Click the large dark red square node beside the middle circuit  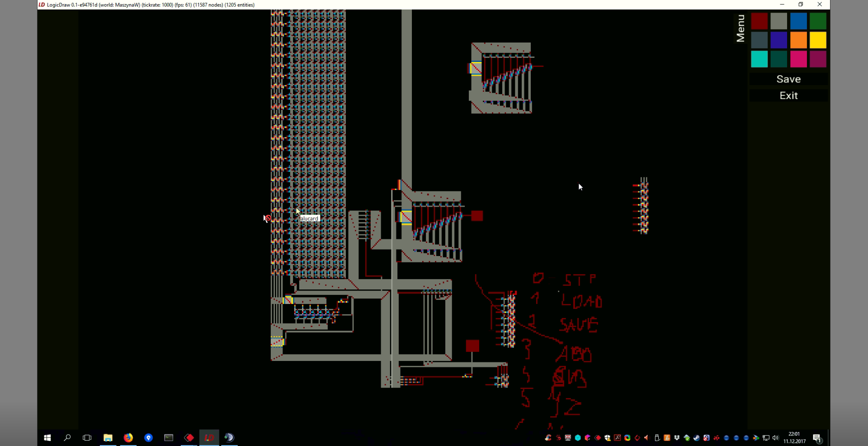click(477, 216)
